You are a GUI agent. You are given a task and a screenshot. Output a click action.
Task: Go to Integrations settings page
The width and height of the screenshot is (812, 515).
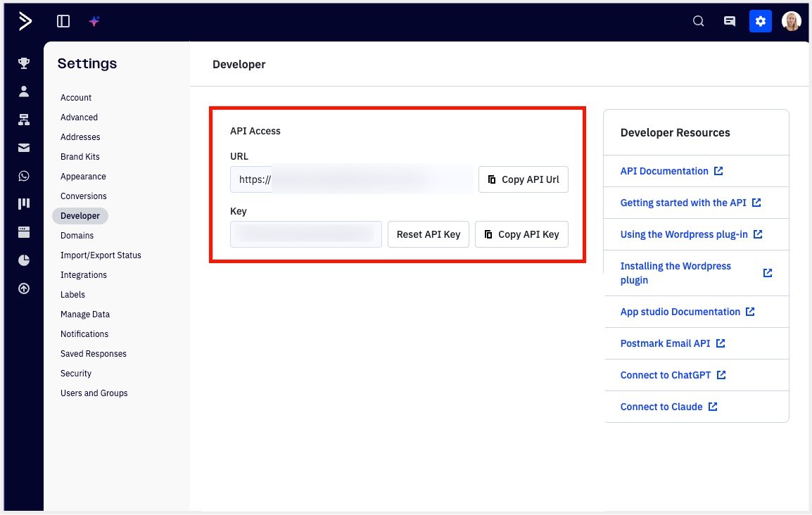tap(84, 275)
